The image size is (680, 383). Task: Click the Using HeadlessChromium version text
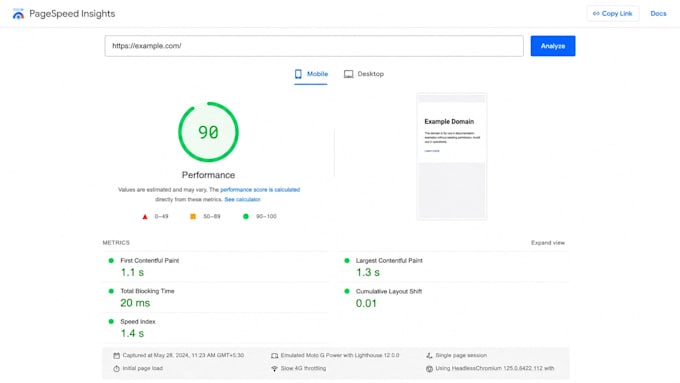click(495, 368)
